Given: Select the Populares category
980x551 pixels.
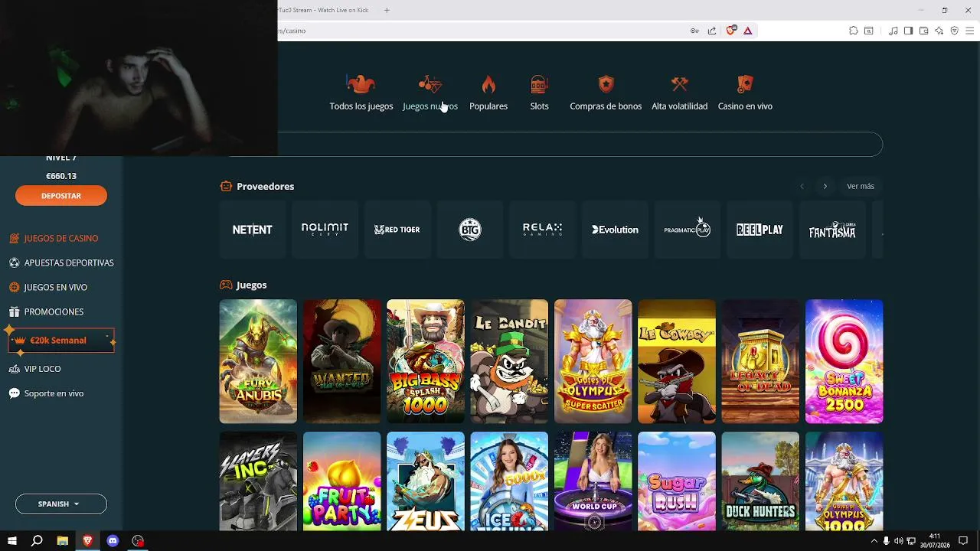Looking at the screenshot, I should tap(488, 93).
